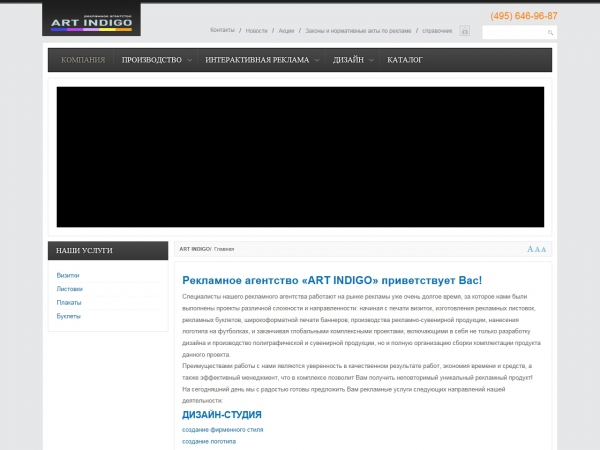Click the ДИЗАЙН-СТУДИЯ heading
Viewport: 600px width, 450px height.
222,415
